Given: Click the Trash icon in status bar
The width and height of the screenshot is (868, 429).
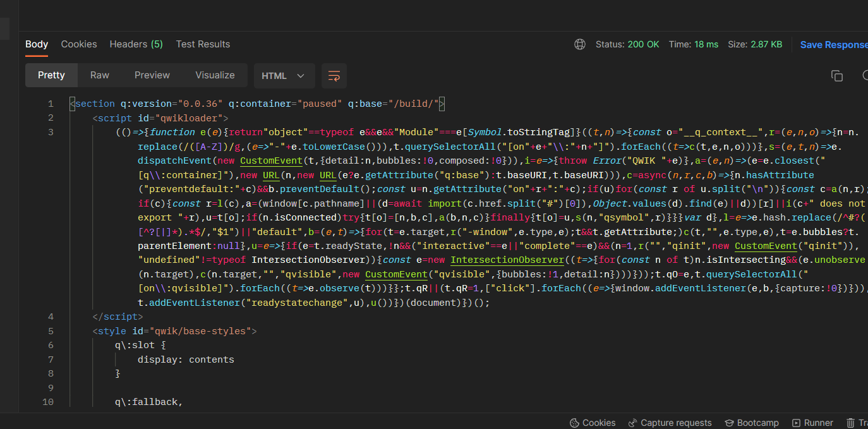Looking at the screenshot, I should coord(852,423).
